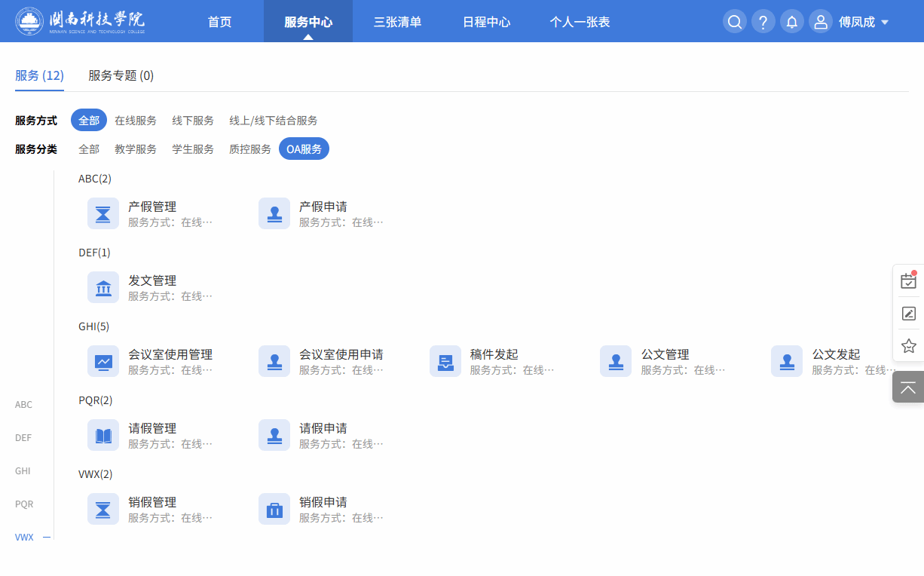Open notifications bell icon
This screenshot has height=576, width=924.
point(791,21)
